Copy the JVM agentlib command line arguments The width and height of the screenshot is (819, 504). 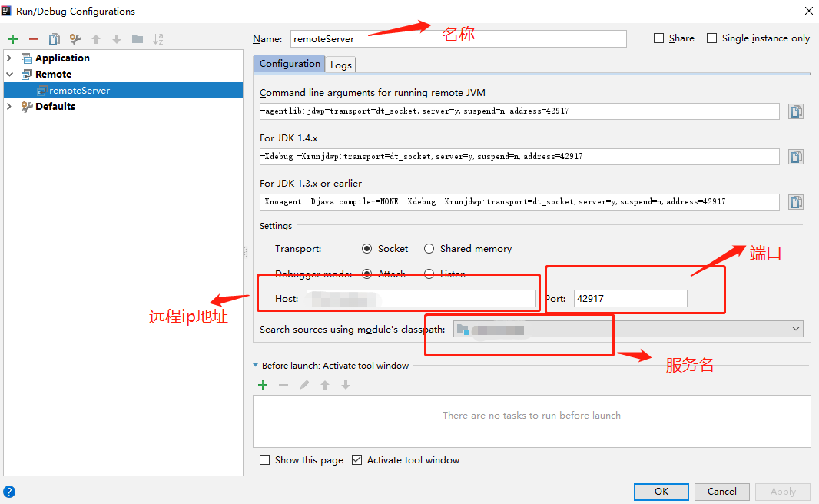796,111
